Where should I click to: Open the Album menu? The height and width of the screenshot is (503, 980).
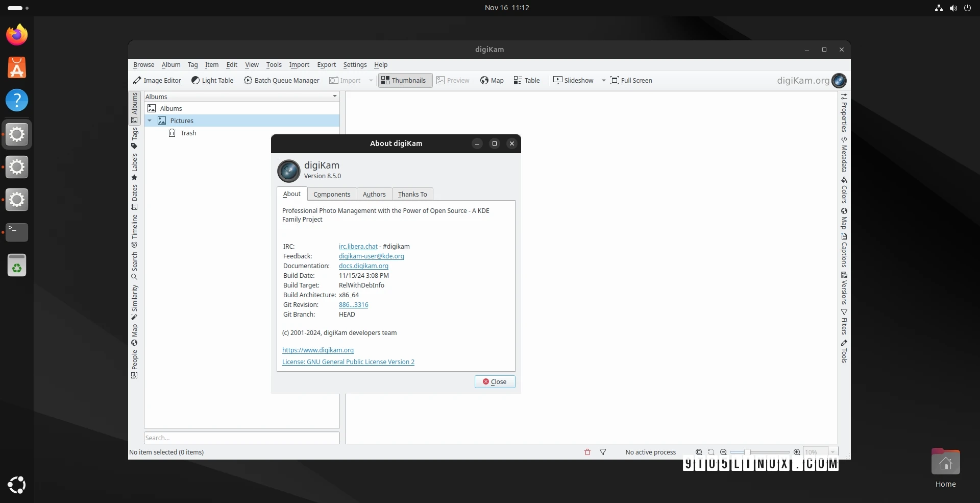point(171,65)
